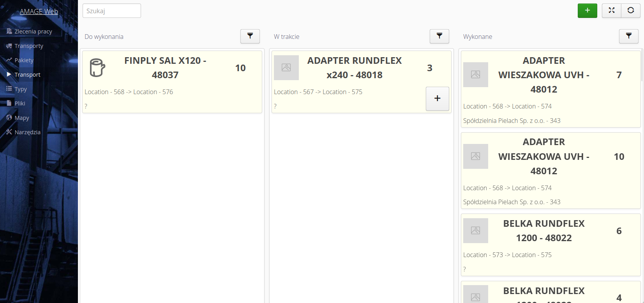Focus the Szukaj search field
This screenshot has width=644, height=303.
[x=111, y=11]
